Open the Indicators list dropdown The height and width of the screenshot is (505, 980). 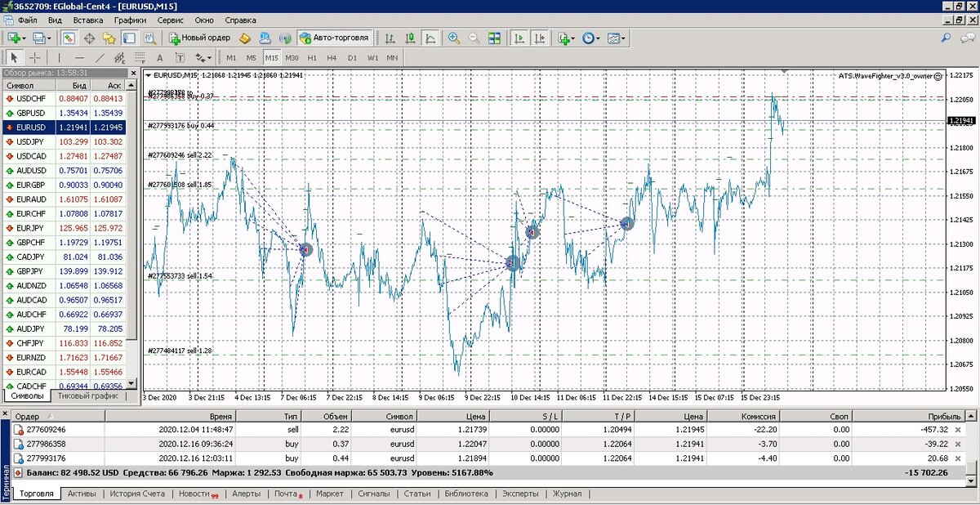tap(566, 38)
